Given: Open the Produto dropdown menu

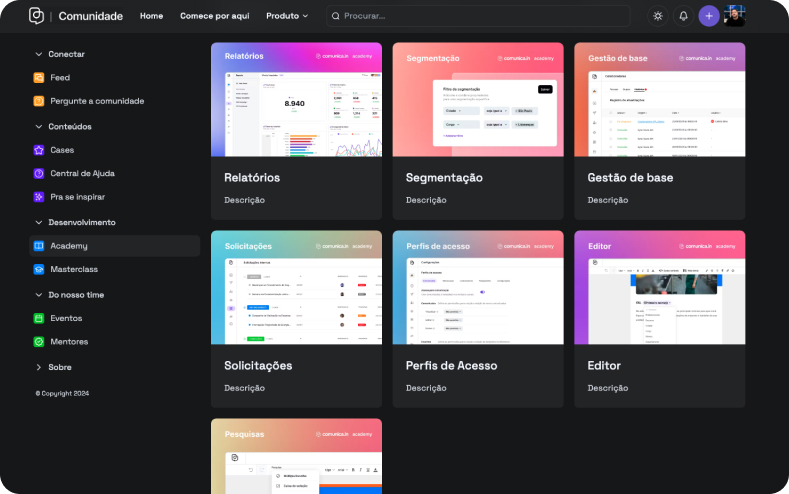Looking at the screenshot, I should (287, 16).
